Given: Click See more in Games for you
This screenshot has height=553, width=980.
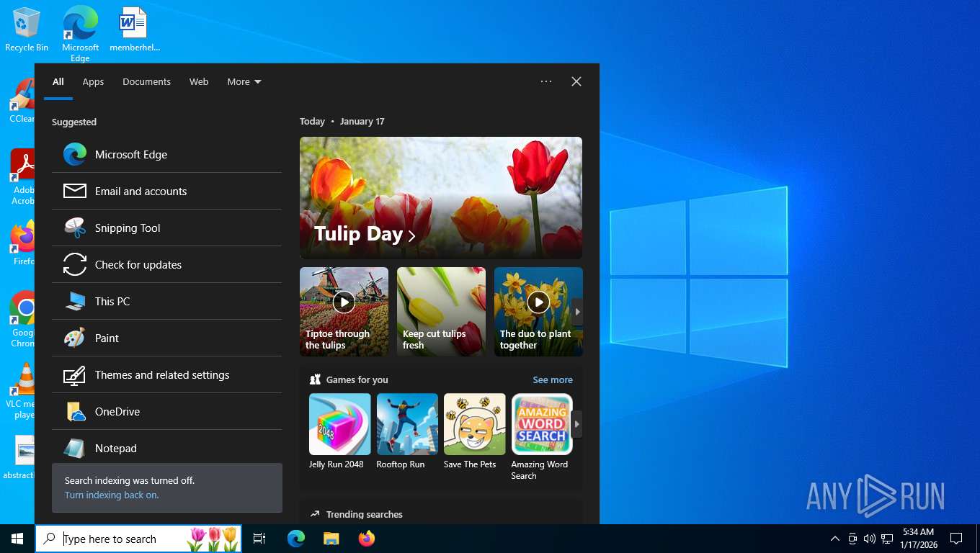Looking at the screenshot, I should 553,379.
